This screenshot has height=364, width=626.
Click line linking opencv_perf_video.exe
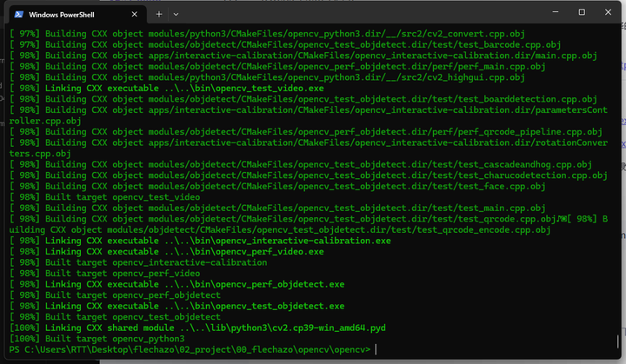[x=166, y=252]
